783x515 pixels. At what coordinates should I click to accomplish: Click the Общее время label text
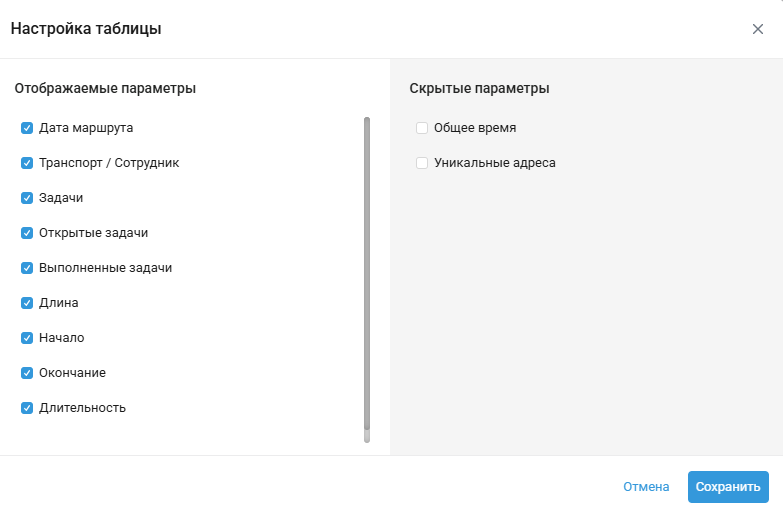pyautogui.click(x=475, y=128)
